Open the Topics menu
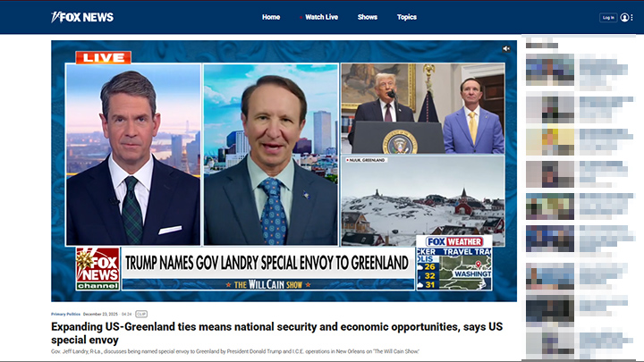The height and width of the screenshot is (362, 644). pyautogui.click(x=407, y=17)
